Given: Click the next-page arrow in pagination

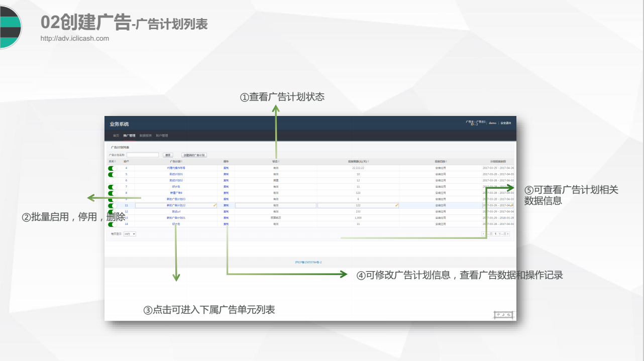Looking at the screenshot, I should (508, 233).
